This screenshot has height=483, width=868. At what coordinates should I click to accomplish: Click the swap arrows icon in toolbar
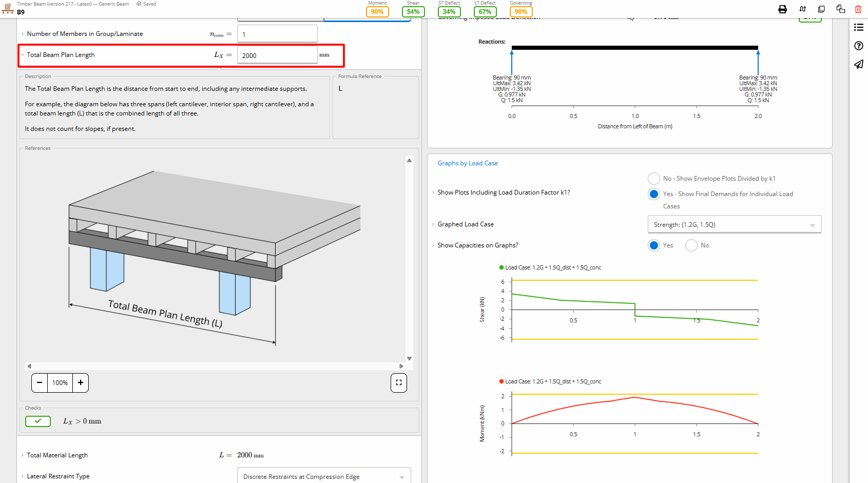(x=802, y=9)
